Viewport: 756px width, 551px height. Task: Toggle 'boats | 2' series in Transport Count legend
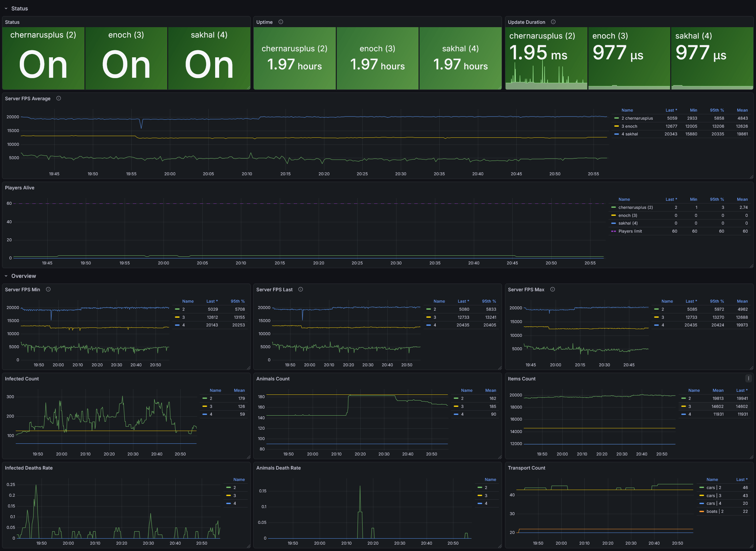(x=715, y=511)
